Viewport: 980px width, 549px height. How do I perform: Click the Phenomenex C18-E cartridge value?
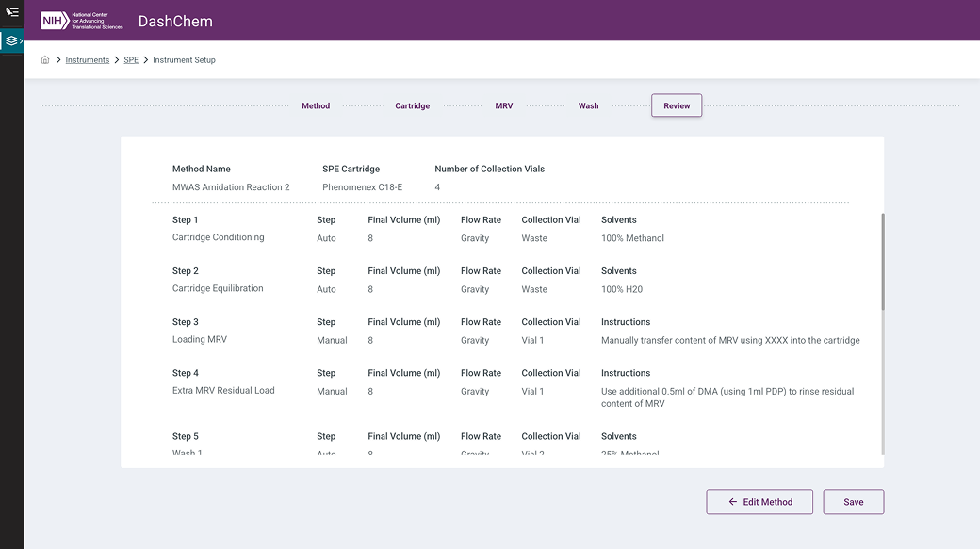pos(362,187)
